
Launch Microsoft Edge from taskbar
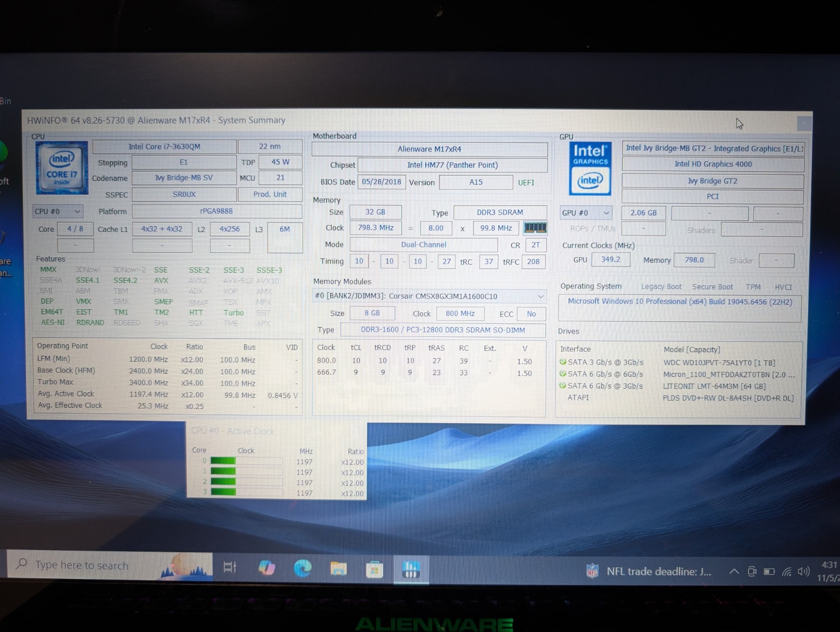pyautogui.click(x=302, y=568)
